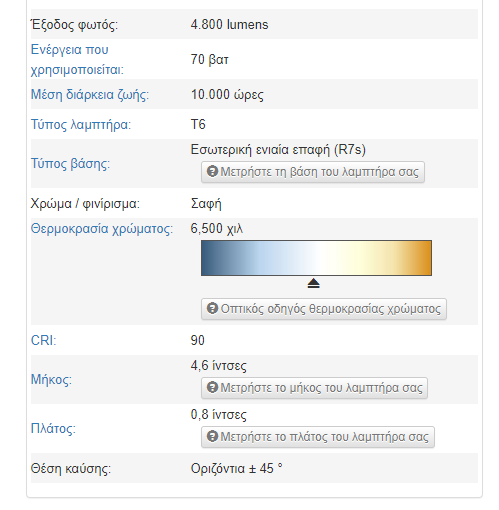Click Μετρήστε το μήκος του λαμπτήρα σας
The image size is (499, 510).
[314, 388]
